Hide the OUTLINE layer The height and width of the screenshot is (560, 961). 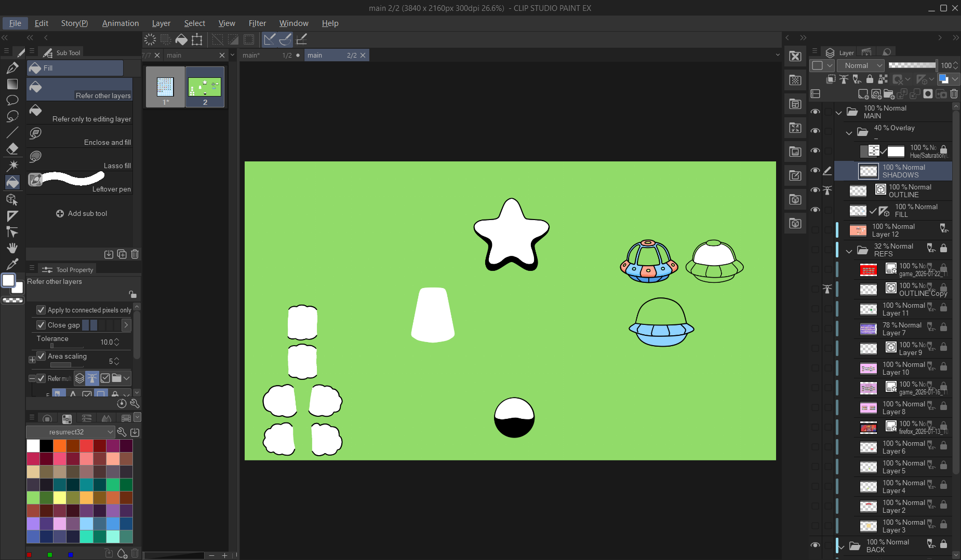815,190
